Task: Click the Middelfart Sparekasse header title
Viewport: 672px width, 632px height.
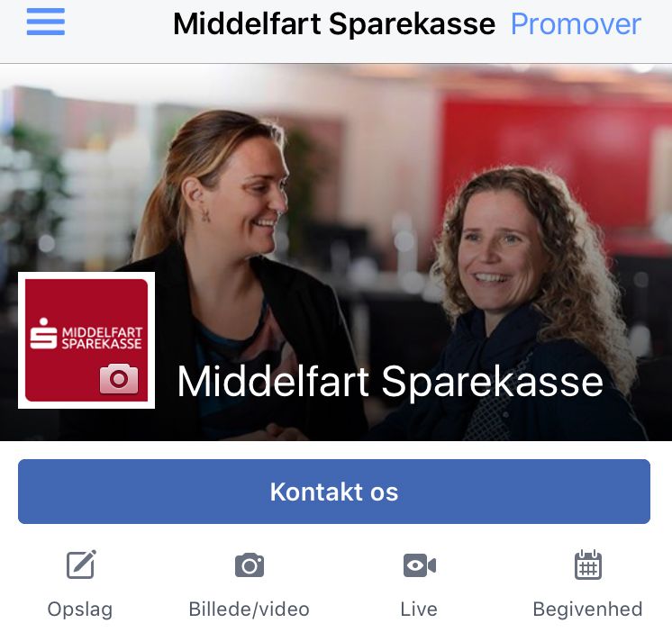Action: click(334, 24)
